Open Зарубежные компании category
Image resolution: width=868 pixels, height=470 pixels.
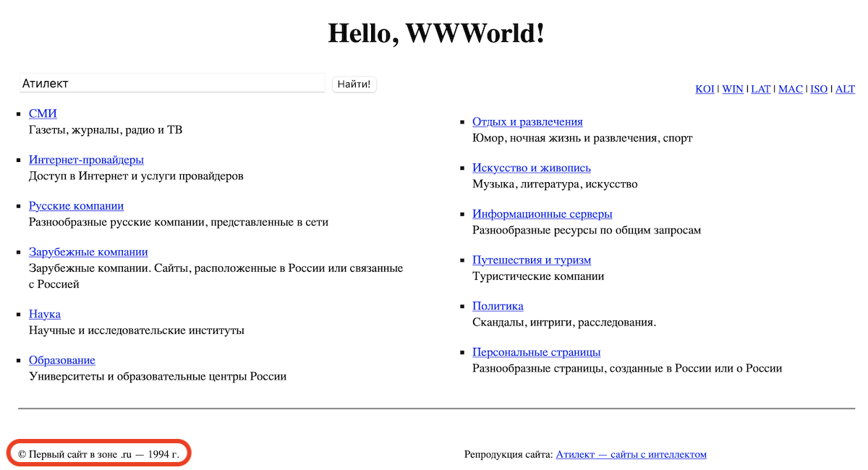[88, 252]
